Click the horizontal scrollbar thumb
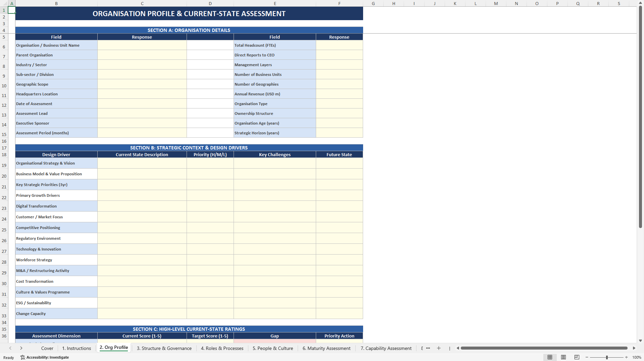Viewport: 644px width, 361px height. (x=544, y=348)
